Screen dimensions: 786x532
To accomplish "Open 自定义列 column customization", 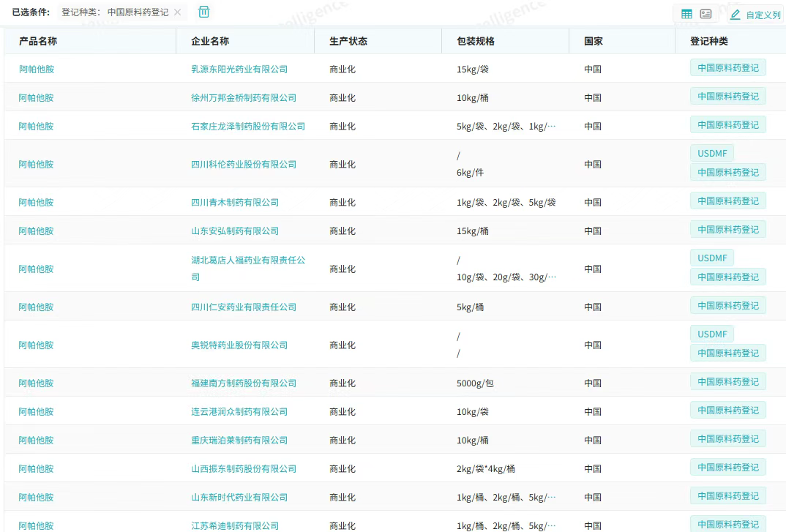I will (x=755, y=15).
